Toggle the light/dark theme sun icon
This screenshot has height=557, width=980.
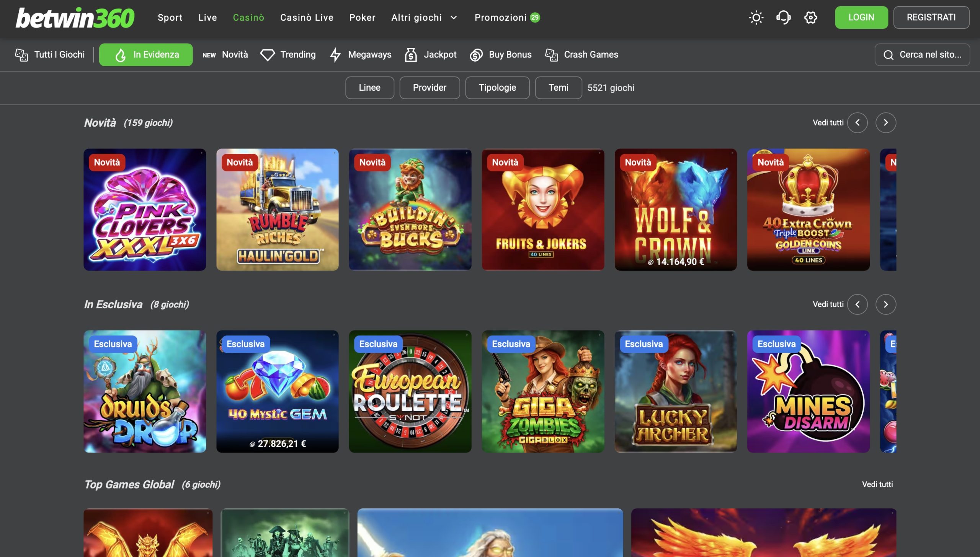coord(756,18)
